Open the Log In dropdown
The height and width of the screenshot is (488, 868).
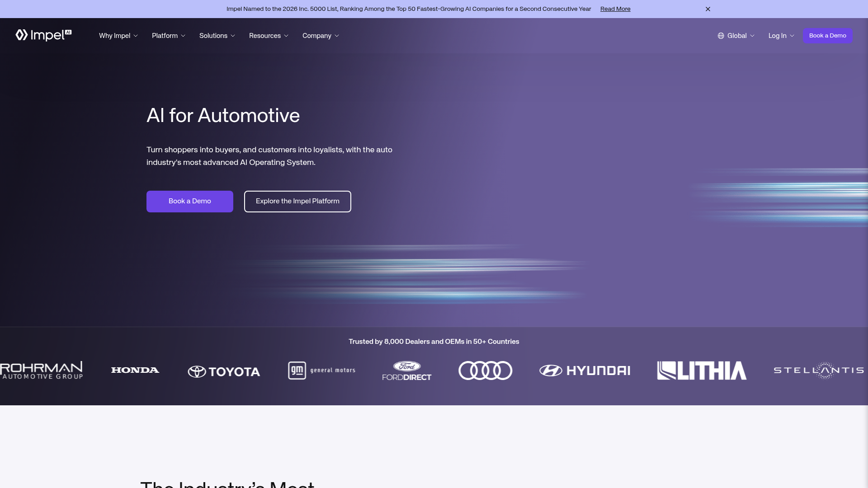781,36
